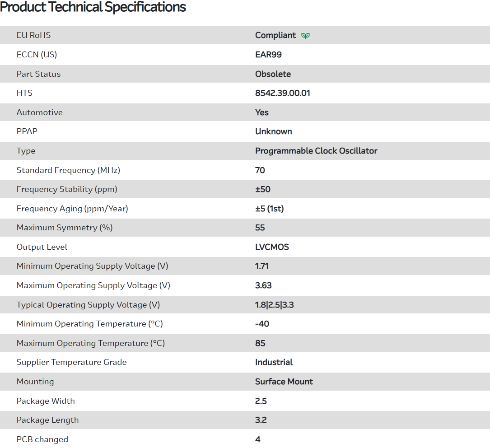Click the Automotive row label
The image size is (490, 448).
40,112
